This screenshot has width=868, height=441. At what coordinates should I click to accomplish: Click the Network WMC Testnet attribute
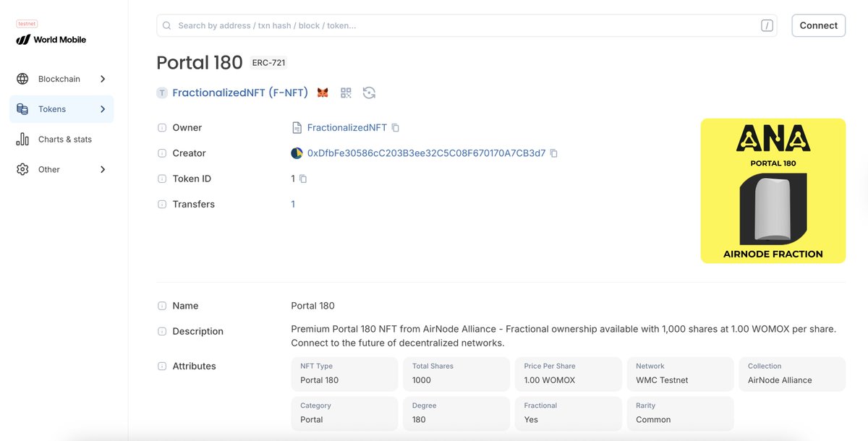tap(680, 374)
